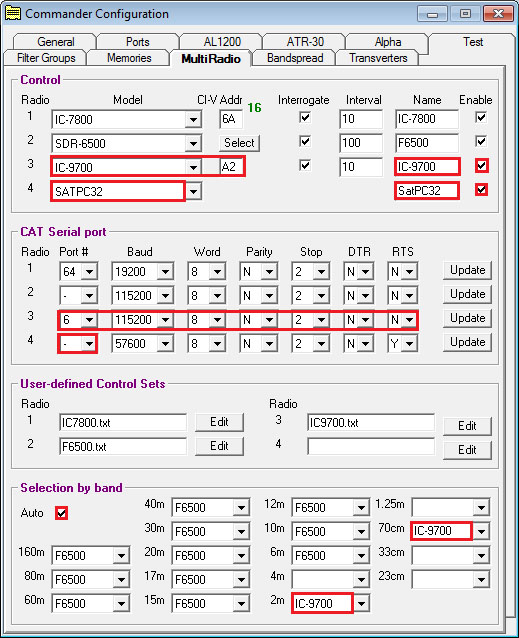This screenshot has width=519, height=638.
Task: Toggle Interrogate checkbox for Radio 1
Action: (305, 118)
